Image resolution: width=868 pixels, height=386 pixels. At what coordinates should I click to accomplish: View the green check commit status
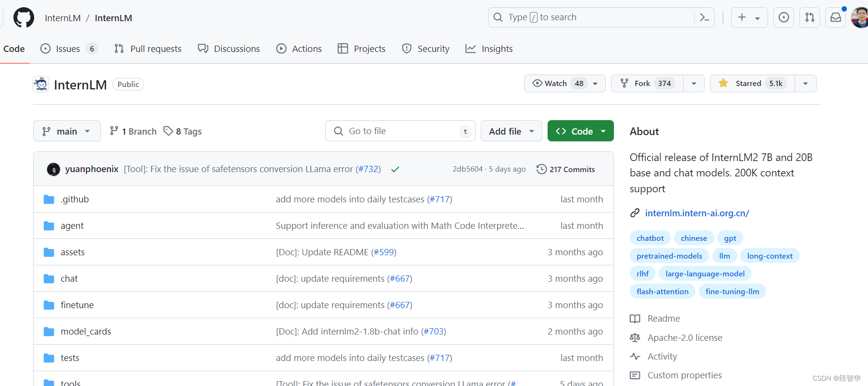395,169
